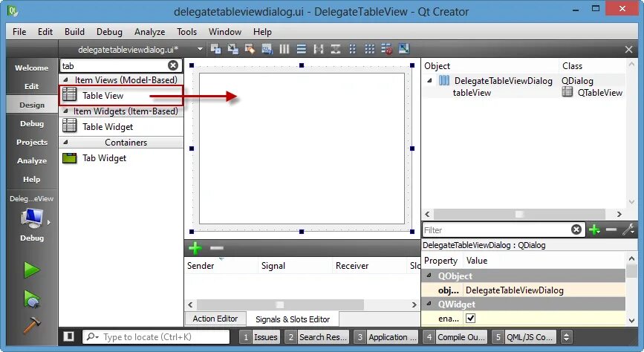
Task: Clear the property Filter field
Action: click(576, 229)
